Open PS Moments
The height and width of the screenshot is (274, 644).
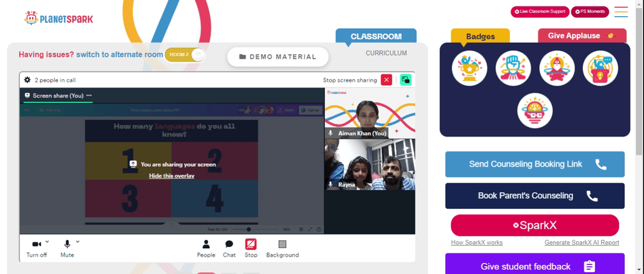[590, 12]
